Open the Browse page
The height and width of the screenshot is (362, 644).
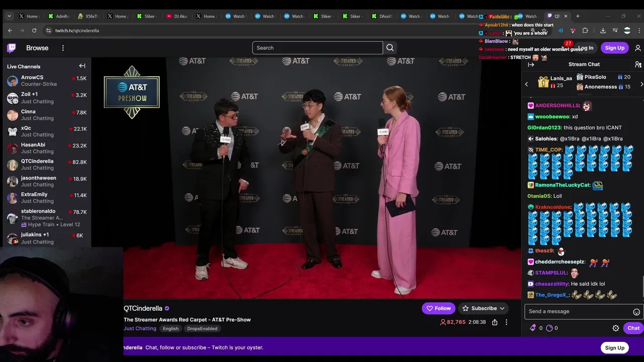pyautogui.click(x=37, y=48)
